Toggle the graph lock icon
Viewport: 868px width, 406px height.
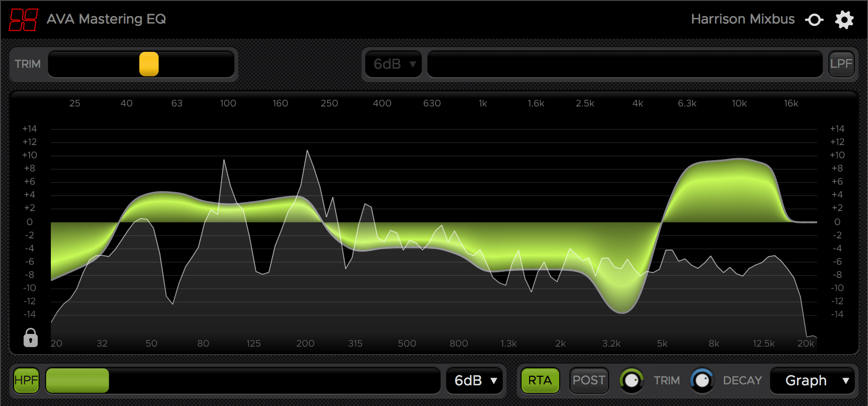(31, 337)
